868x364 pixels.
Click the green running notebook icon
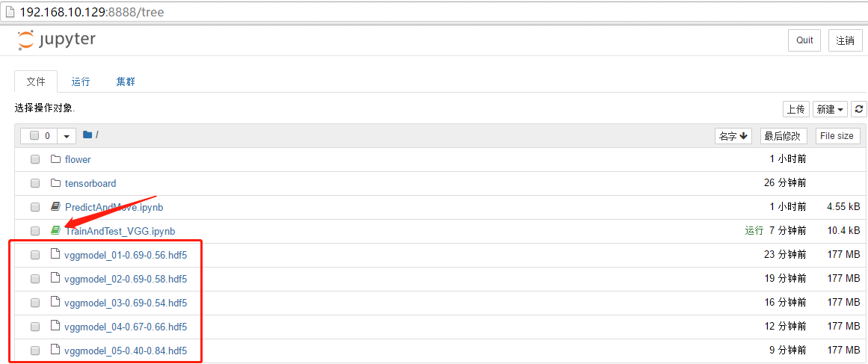coord(55,231)
